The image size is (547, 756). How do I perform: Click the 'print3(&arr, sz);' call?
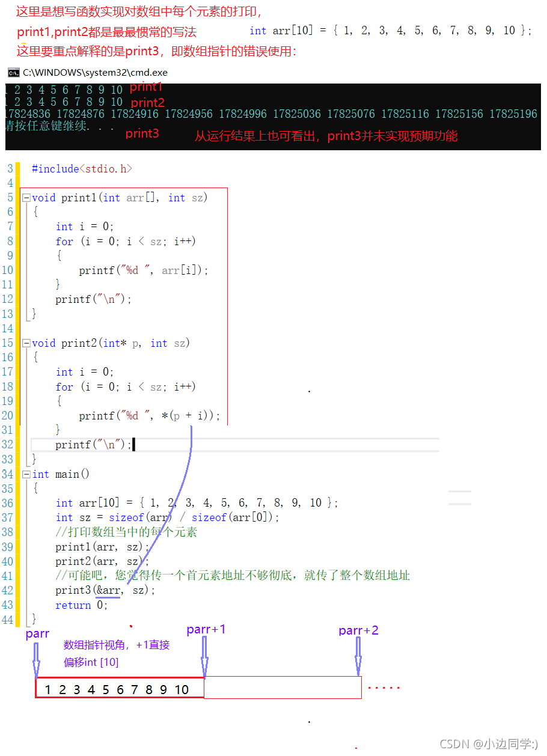[x=105, y=590]
